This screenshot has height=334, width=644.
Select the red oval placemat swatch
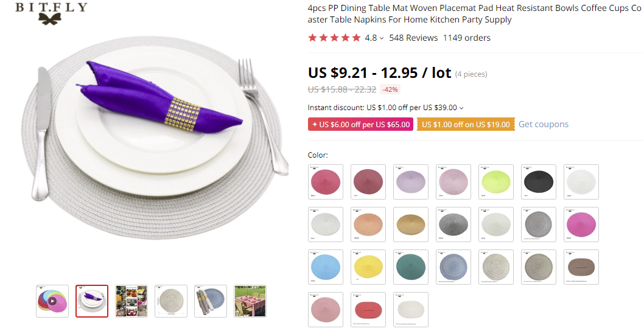[368, 309]
